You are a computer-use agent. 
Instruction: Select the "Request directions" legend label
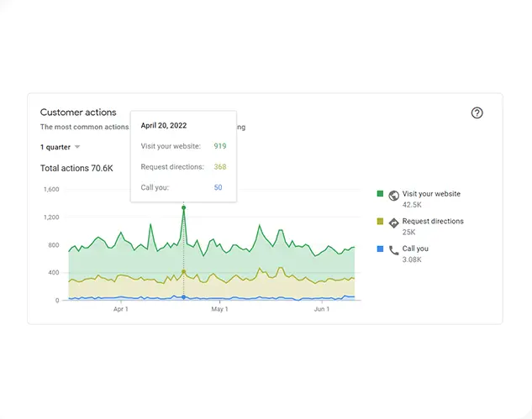[433, 222]
